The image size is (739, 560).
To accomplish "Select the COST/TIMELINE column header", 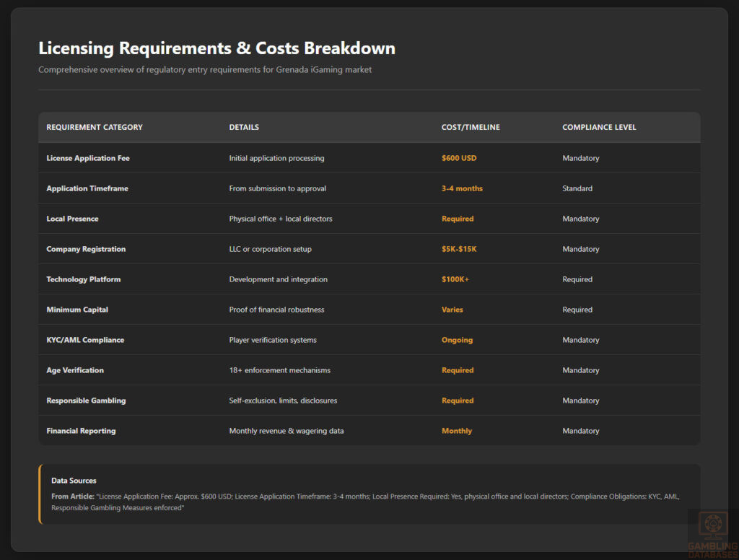I will click(x=470, y=127).
